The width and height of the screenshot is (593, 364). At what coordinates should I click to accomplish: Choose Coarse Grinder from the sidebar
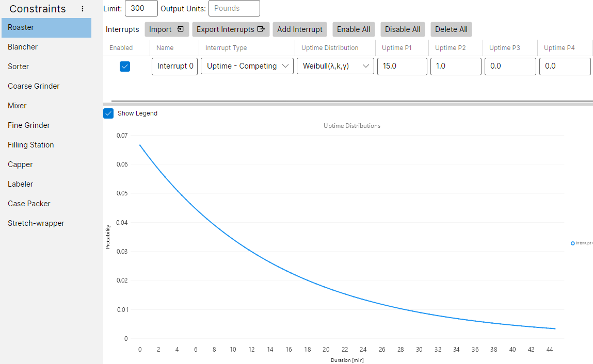(x=34, y=86)
